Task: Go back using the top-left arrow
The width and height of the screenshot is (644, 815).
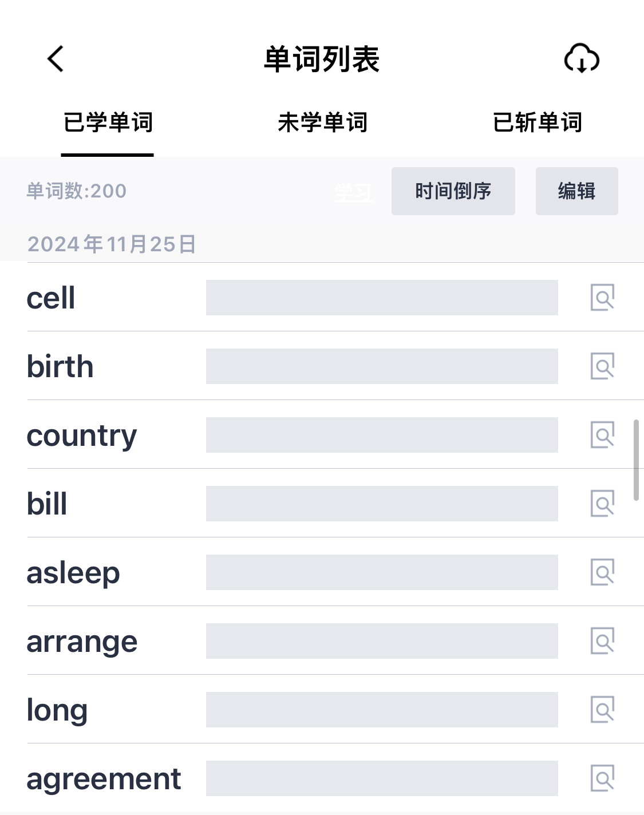Action: (x=56, y=59)
